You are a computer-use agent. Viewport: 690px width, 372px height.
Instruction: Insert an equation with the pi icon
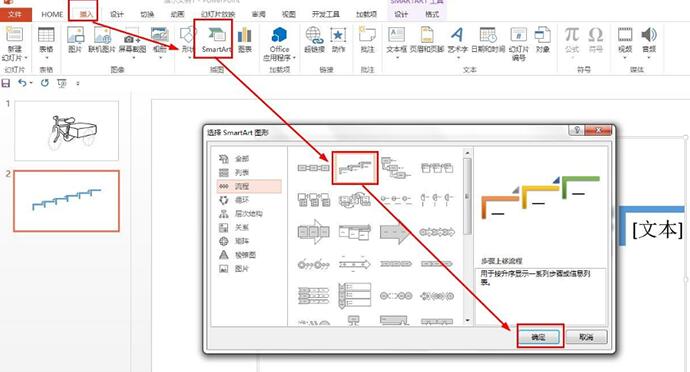572,34
